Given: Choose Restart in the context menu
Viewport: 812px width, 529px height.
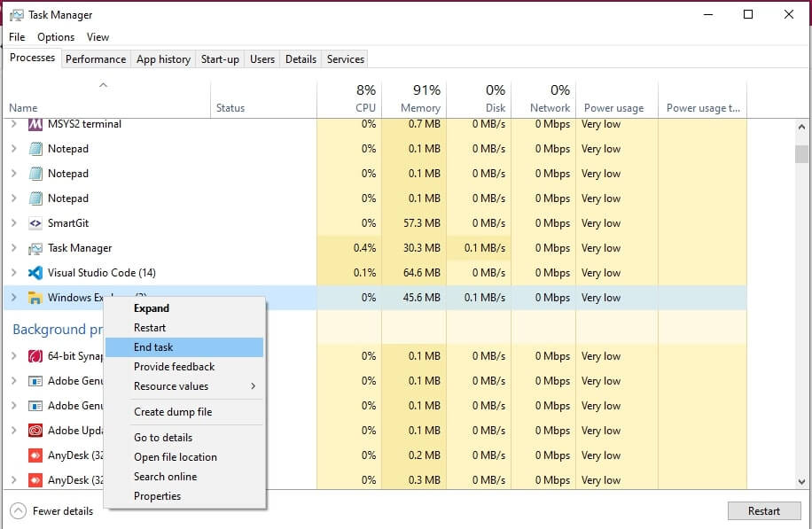Looking at the screenshot, I should [x=184, y=328].
